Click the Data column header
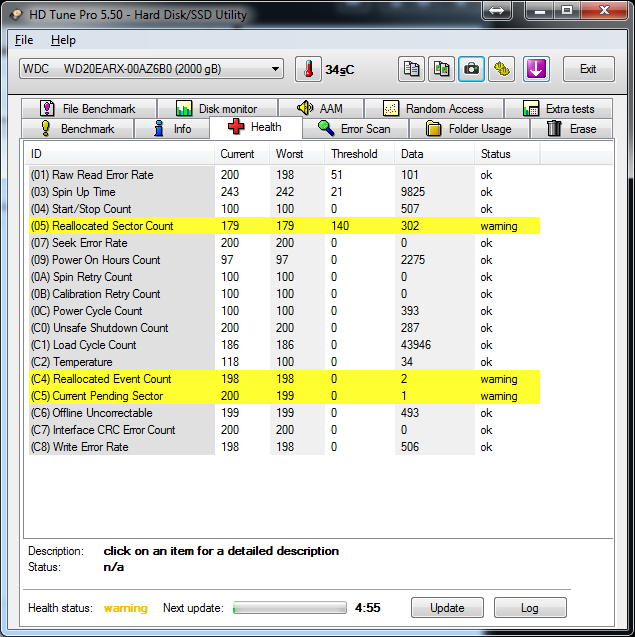This screenshot has width=635, height=637. [434, 154]
